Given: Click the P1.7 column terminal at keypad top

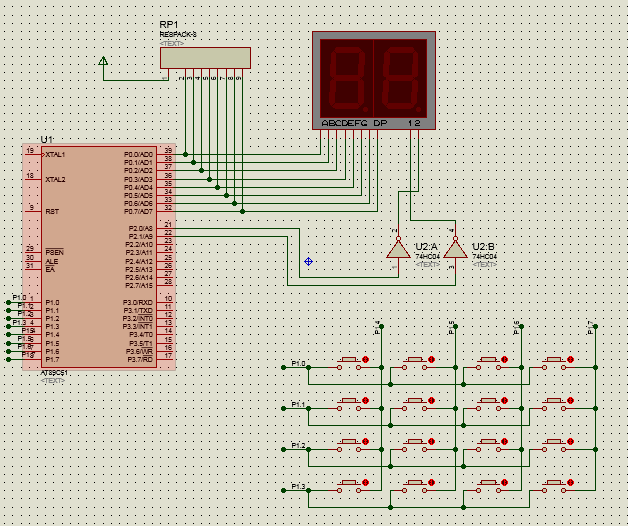Looking at the screenshot, I should (596, 326).
